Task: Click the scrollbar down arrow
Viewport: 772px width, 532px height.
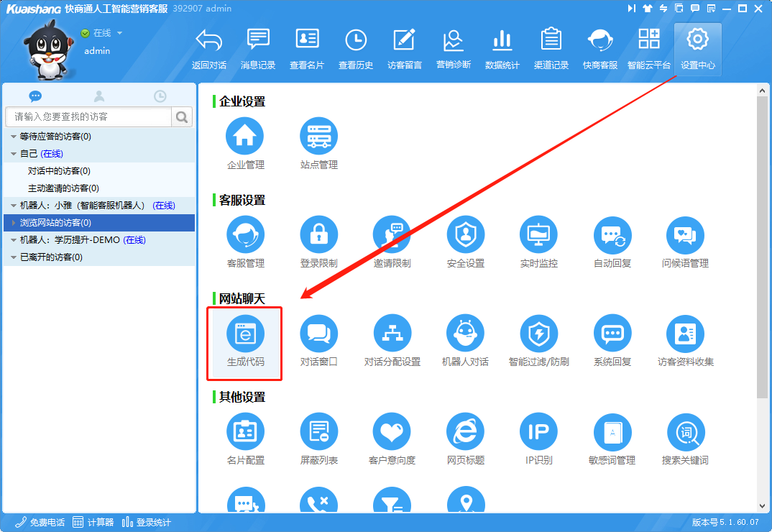Action: (762, 506)
